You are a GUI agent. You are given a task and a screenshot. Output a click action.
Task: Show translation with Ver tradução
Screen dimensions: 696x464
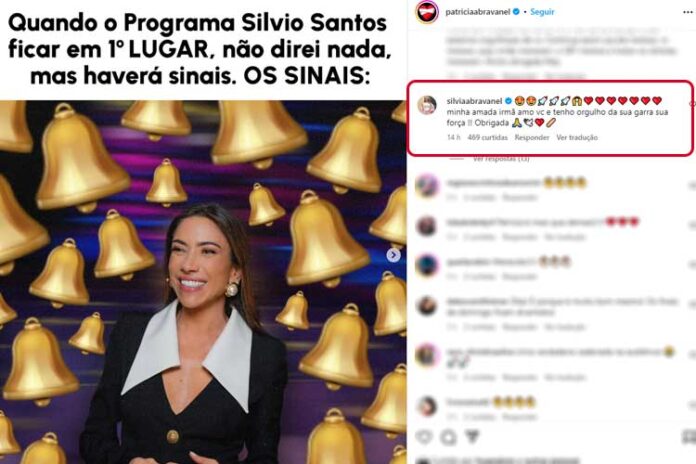[577, 138]
